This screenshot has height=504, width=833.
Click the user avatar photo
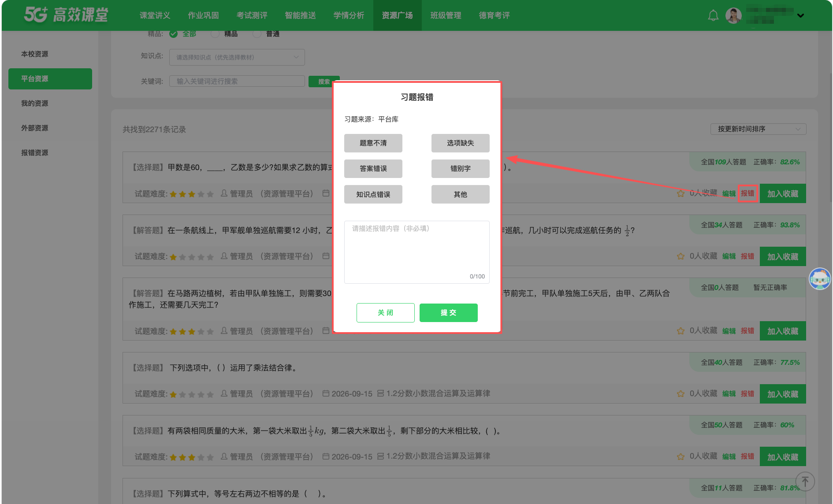click(733, 16)
